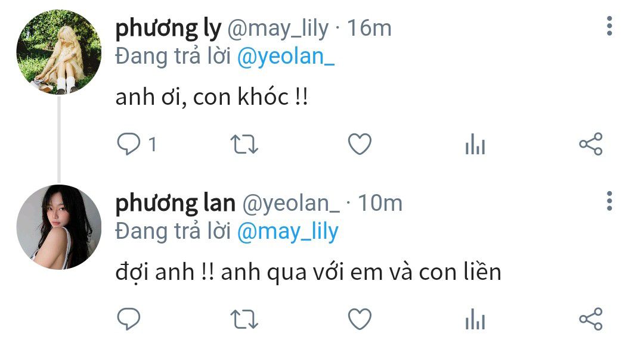Open the tweet text "anh ơi, con khóc !!"
The width and height of the screenshot is (644, 343).
[x=212, y=97]
